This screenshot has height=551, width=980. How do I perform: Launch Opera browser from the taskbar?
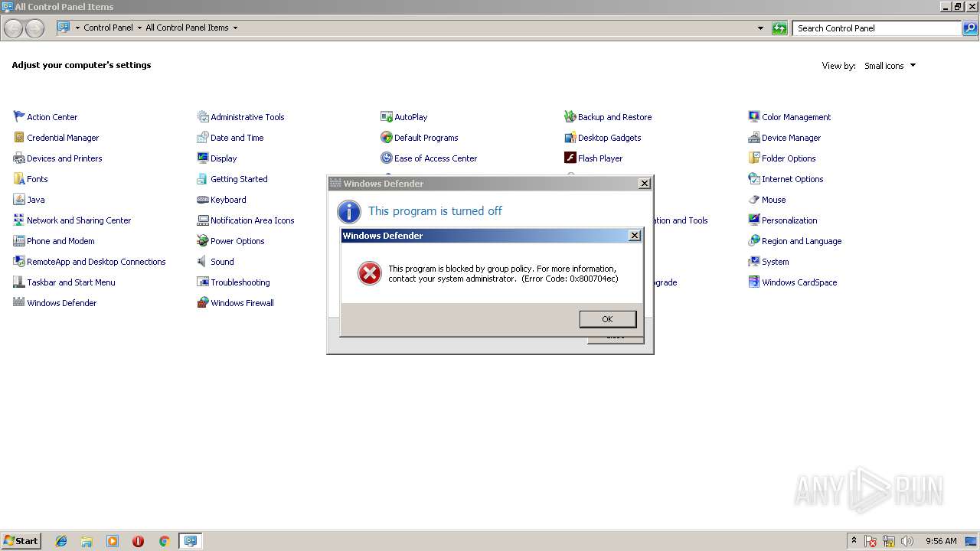click(x=138, y=541)
